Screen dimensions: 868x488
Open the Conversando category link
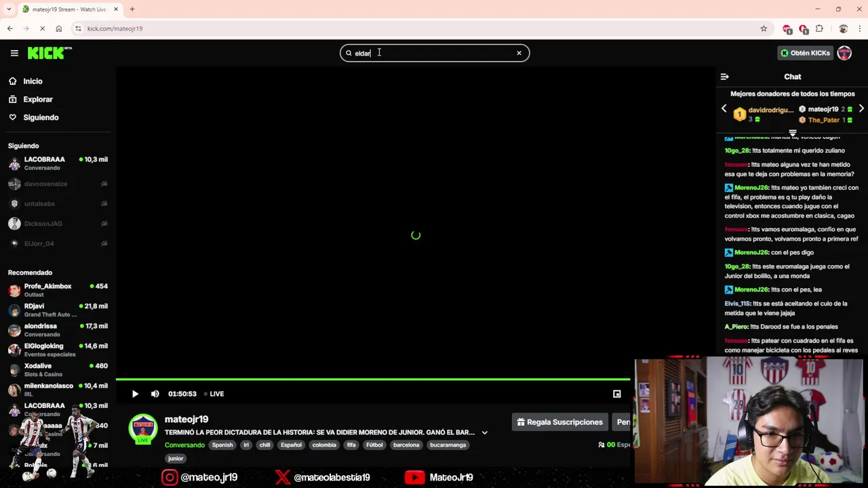[184, 445]
